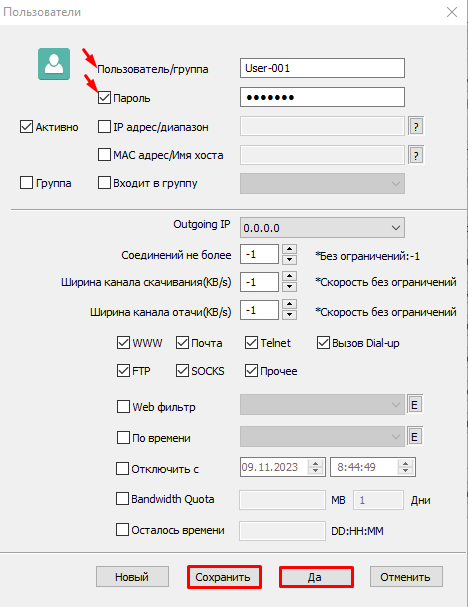468x607 pixels.
Task: Click the E button beside Web фильтр
Action: [x=414, y=405]
